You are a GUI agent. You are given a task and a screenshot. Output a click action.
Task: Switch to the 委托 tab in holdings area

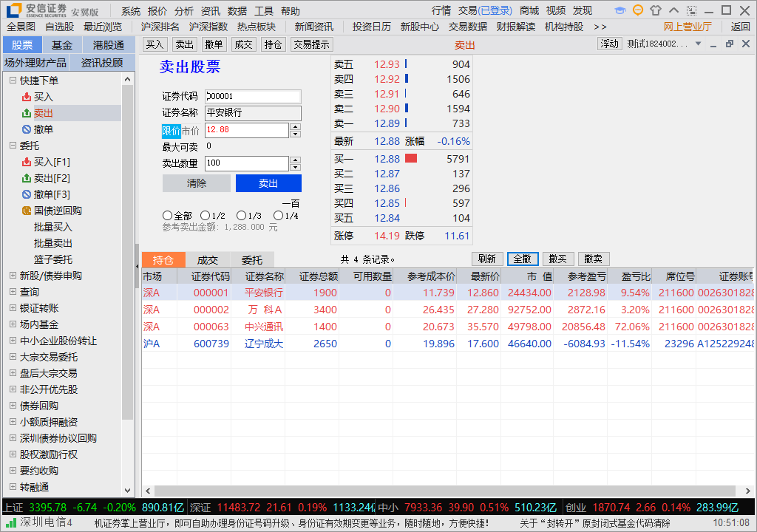[x=253, y=260]
